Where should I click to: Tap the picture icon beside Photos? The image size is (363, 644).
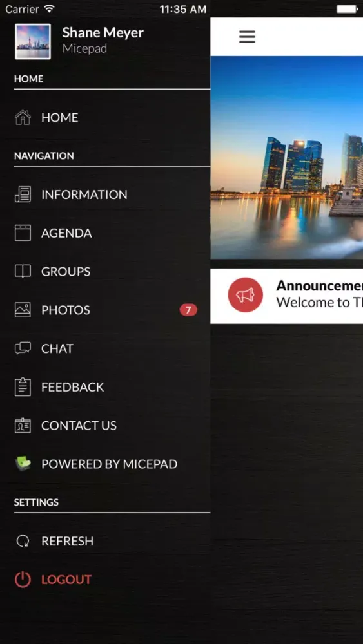[x=23, y=310]
